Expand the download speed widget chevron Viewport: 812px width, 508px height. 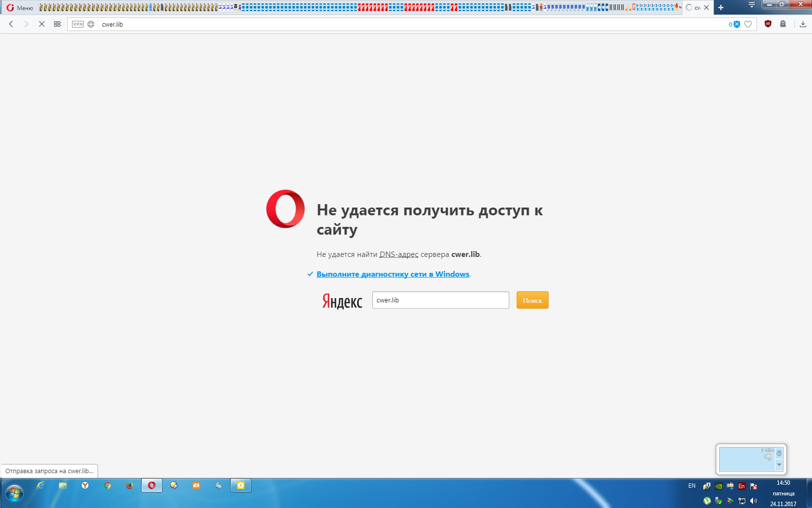tap(779, 465)
